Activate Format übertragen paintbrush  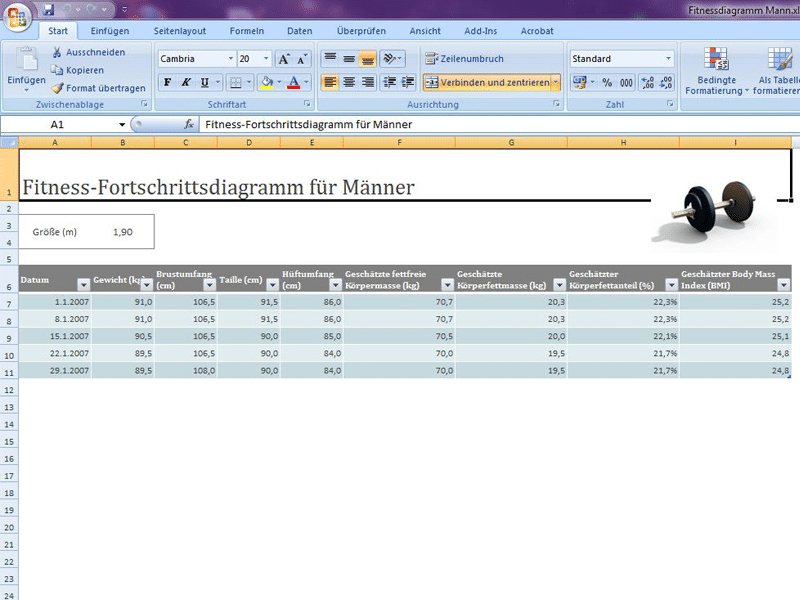coord(58,88)
